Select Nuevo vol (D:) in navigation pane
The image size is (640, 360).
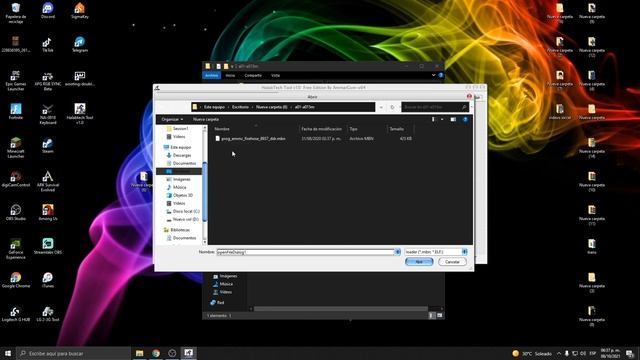pyautogui.click(x=185, y=219)
